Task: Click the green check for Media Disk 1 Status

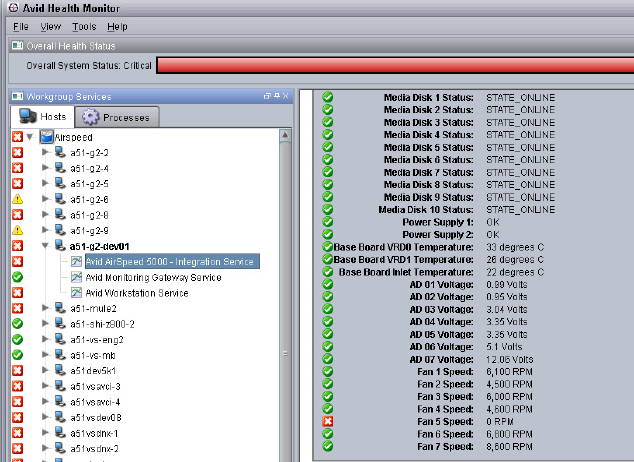Action: point(328,97)
